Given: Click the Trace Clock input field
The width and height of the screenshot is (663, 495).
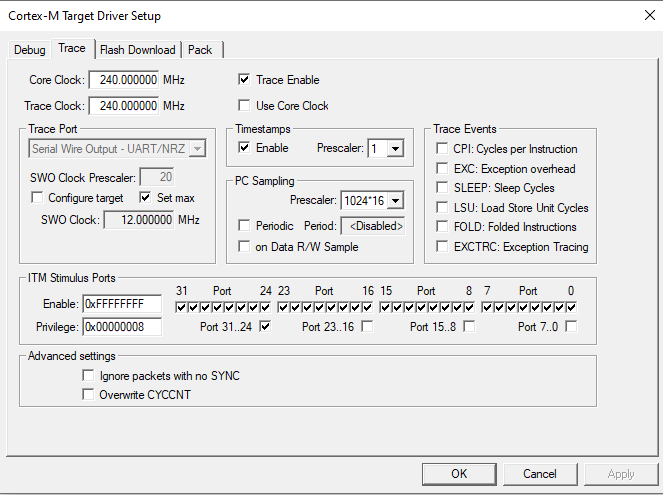Looking at the screenshot, I should point(124,106).
